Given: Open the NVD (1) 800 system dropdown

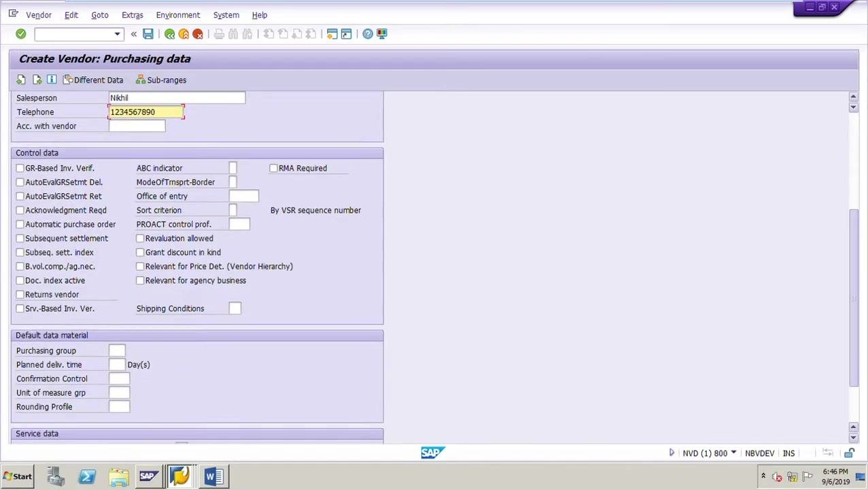Looking at the screenshot, I should [733, 453].
